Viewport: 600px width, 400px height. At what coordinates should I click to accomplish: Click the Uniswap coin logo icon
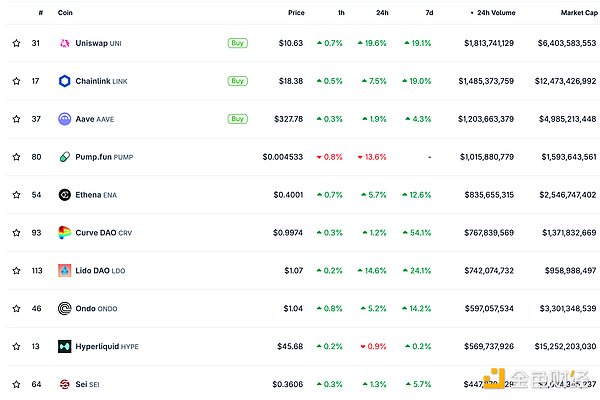65,43
